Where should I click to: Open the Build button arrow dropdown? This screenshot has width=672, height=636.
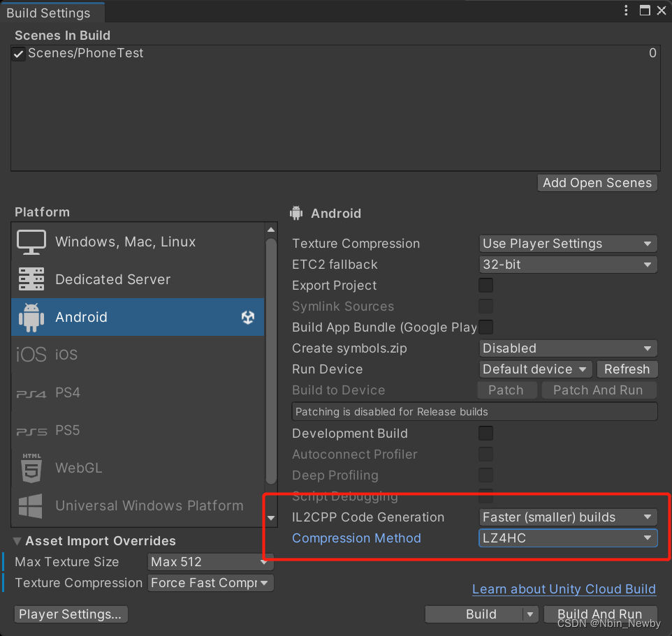[530, 614]
